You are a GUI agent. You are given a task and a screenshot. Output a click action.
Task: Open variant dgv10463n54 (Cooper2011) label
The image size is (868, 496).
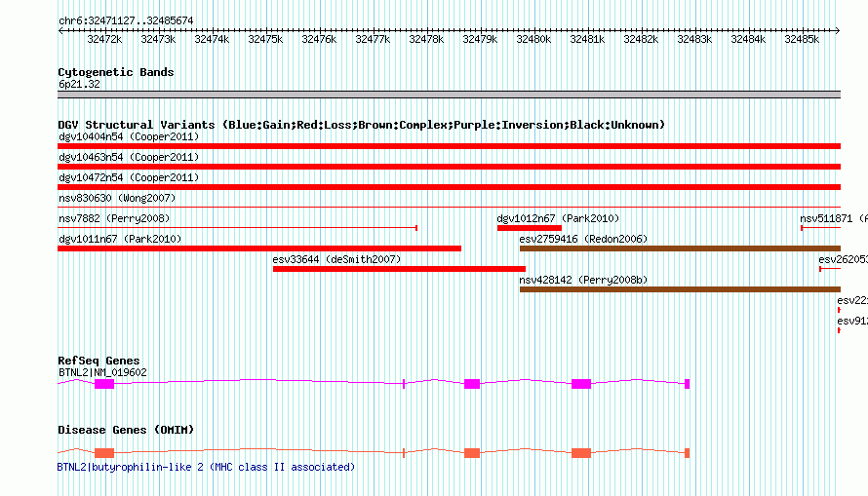(129, 157)
